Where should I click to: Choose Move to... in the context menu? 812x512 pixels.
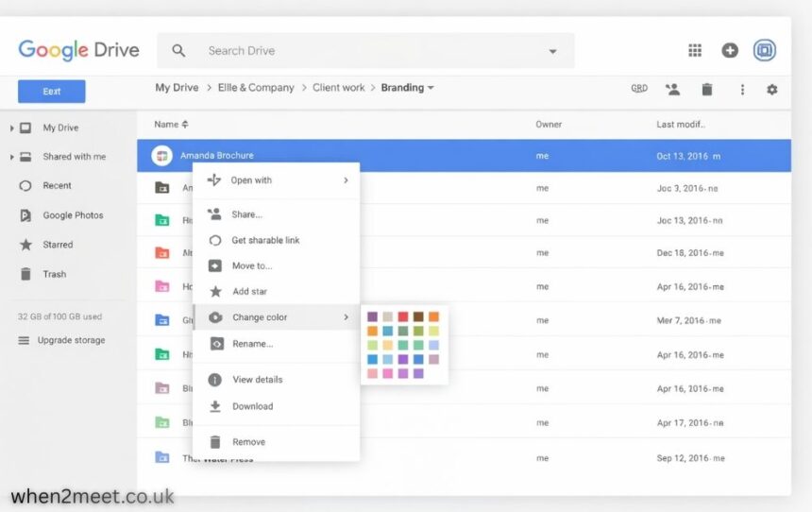276,265
